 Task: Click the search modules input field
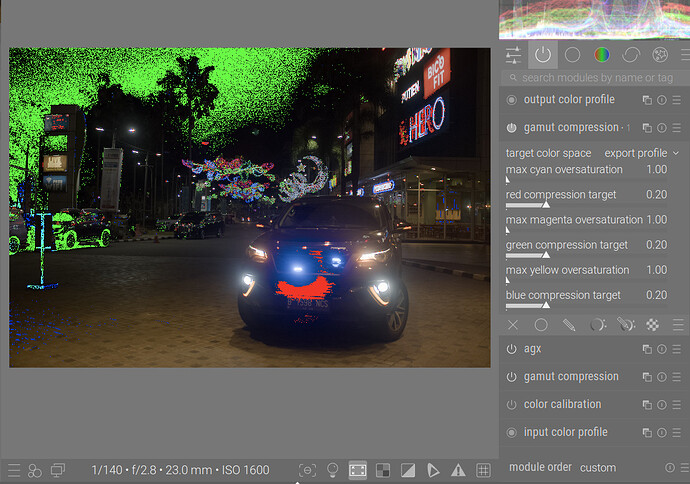[x=595, y=78]
